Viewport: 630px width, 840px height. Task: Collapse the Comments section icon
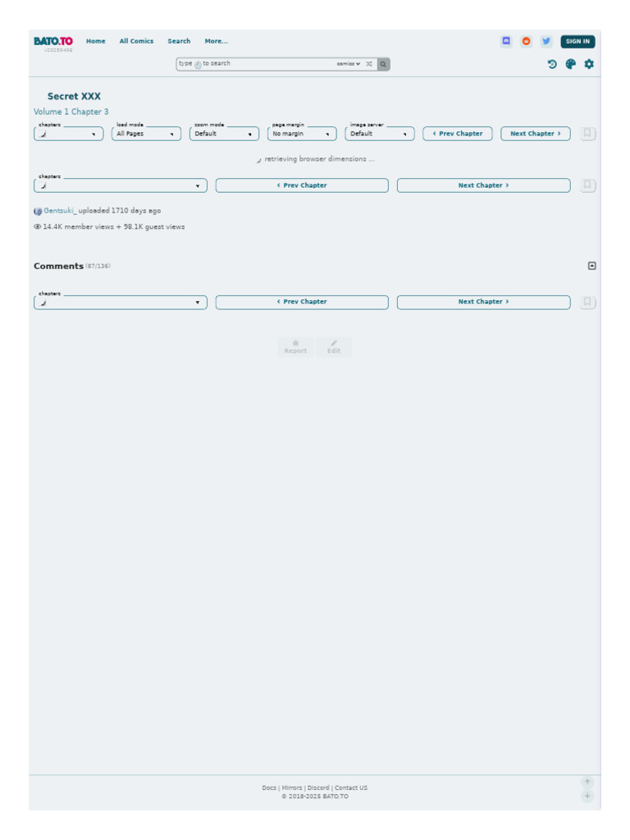point(592,266)
